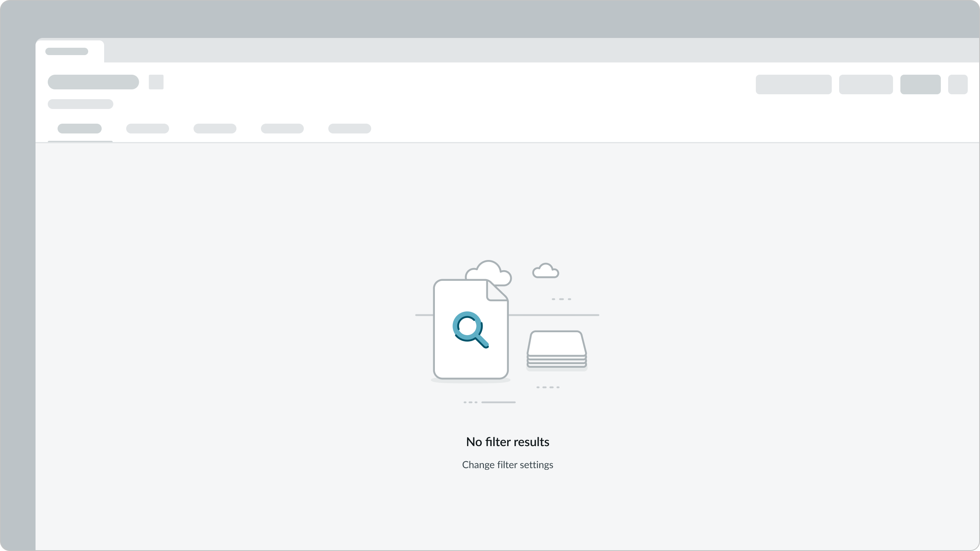The image size is (980, 551).
Task: Click the "No filter results" heading
Action: pyautogui.click(x=508, y=442)
